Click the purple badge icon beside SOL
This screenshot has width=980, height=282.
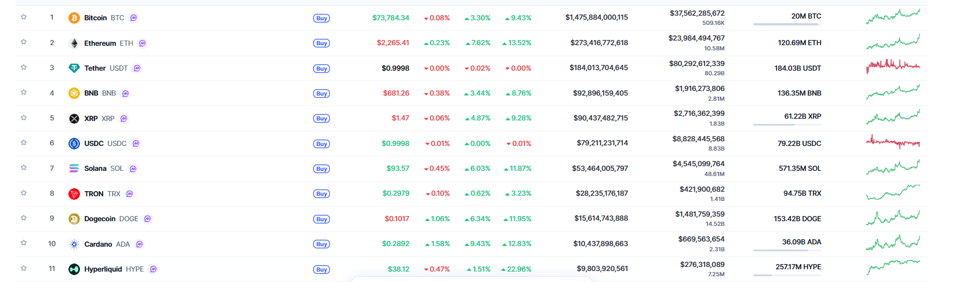pyautogui.click(x=133, y=169)
